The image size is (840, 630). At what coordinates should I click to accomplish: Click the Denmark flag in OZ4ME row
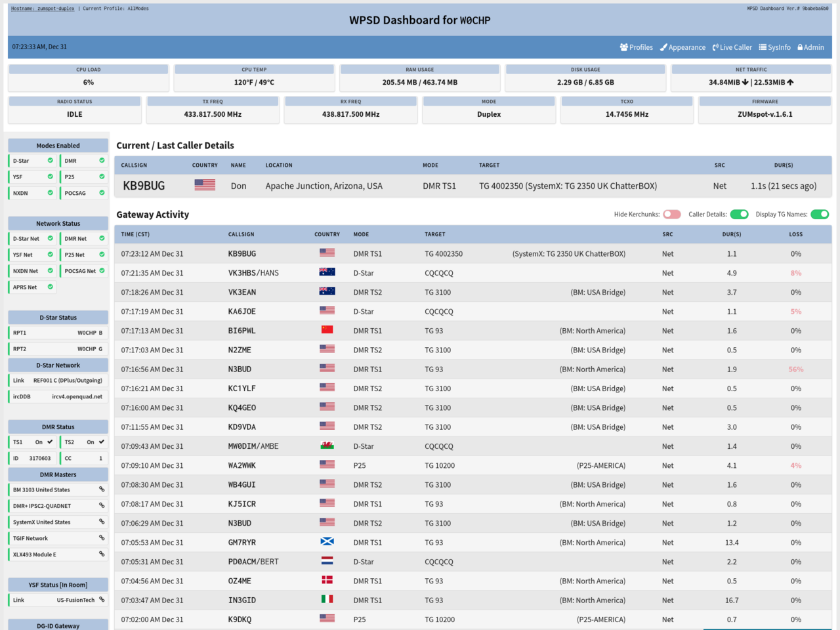coord(327,579)
